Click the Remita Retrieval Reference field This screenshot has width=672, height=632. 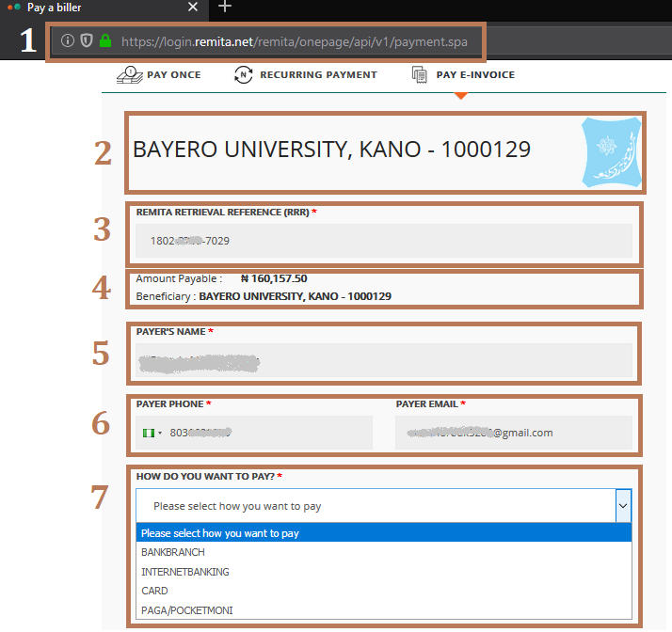pyautogui.click(x=384, y=241)
